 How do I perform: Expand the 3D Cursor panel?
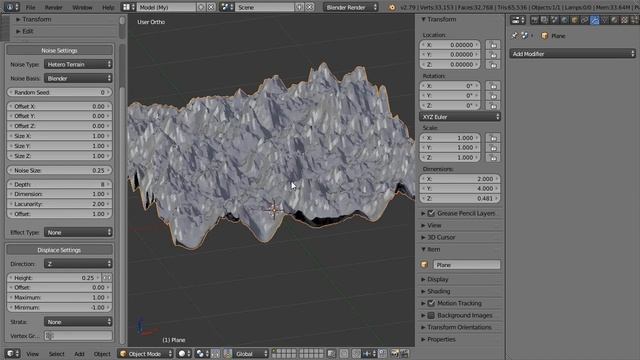point(441,237)
